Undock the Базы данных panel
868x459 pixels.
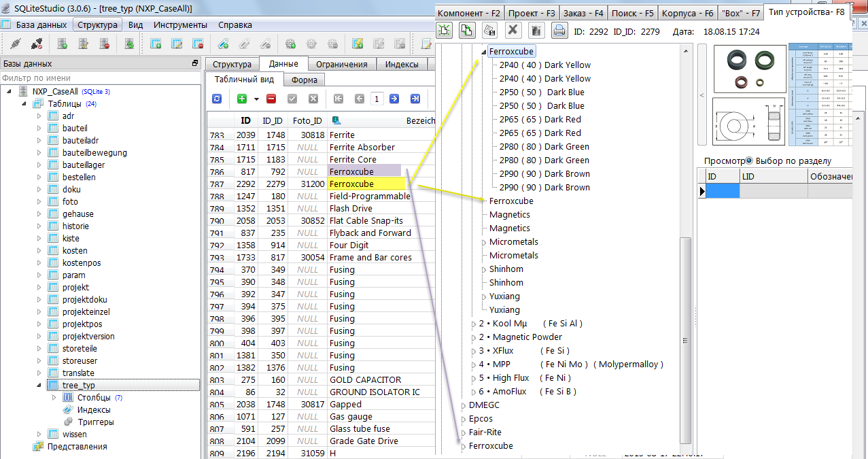pyautogui.click(x=196, y=63)
